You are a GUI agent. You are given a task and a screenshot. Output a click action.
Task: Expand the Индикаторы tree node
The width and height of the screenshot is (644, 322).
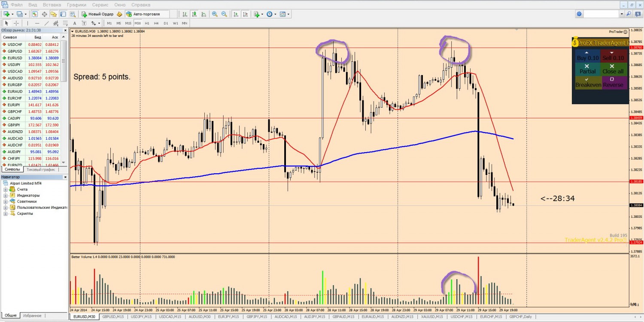(6, 195)
